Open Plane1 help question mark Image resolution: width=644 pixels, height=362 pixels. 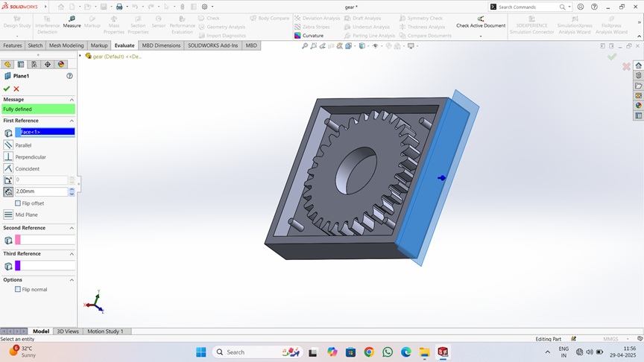69,76
